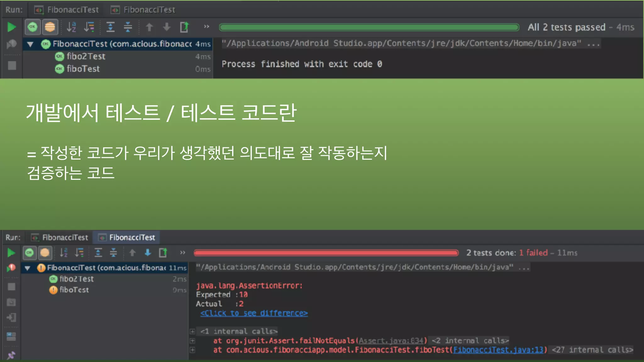Image resolution: width=644 pixels, height=362 pixels.
Task: Expand the '<27 internal calls>' folded text
Action: click(592, 350)
